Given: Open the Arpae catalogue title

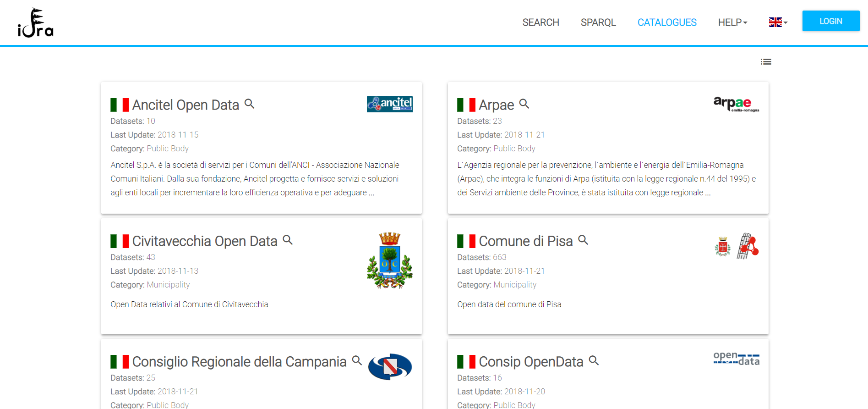Looking at the screenshot, I should pyautogui.click(x=497, y=105).
